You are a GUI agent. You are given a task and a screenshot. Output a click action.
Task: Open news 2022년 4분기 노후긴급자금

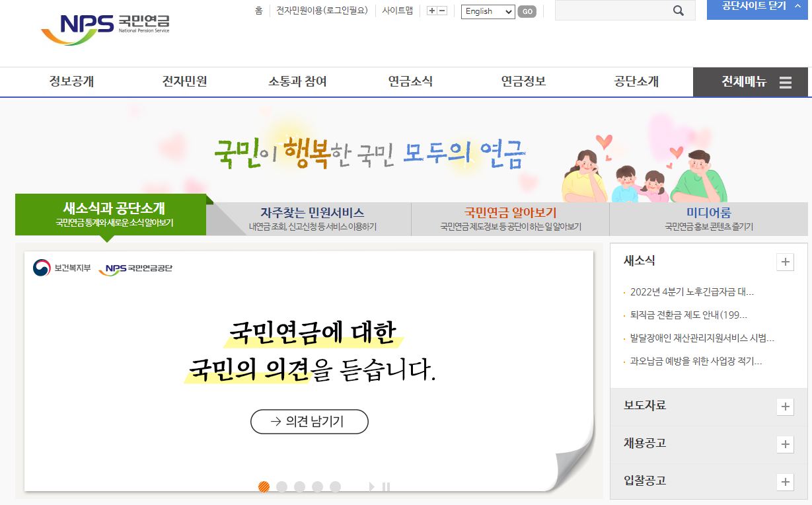pos(692,291)
